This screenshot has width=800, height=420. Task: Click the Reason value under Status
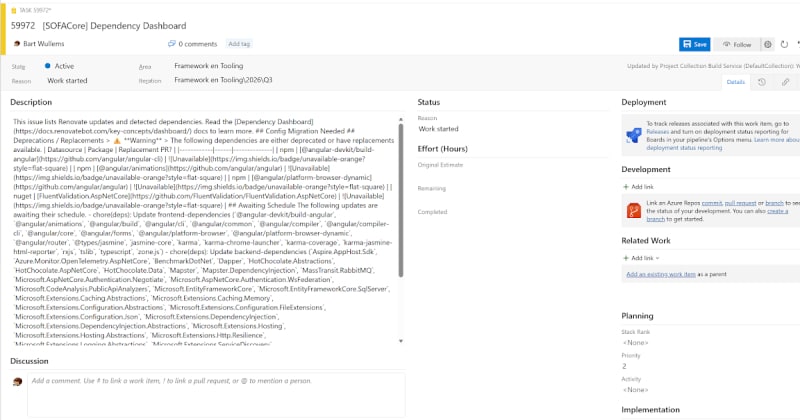438,129
